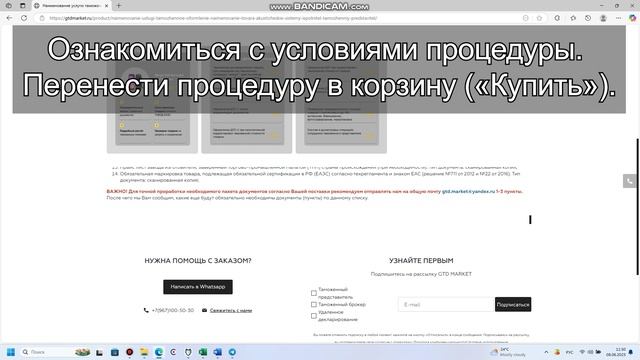Open the clock and date panel
The height and width of the screenshot is (360, 640).
pyautogui.click(x=616, y=352)
